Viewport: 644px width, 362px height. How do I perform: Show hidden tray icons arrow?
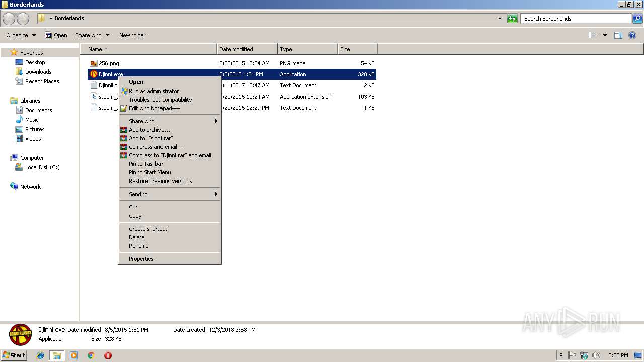click(561, 355)
